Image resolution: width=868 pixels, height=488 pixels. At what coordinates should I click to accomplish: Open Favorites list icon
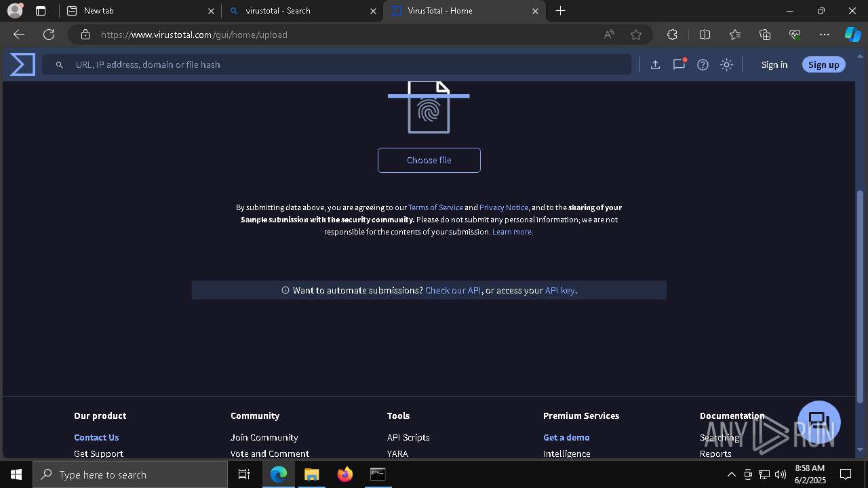point(735,35)
